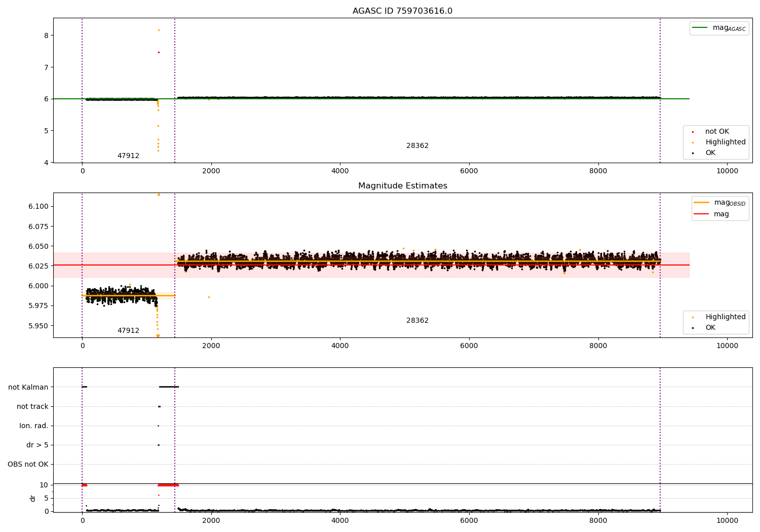This screenshot has width=760, height=532.
Task: Click the "8000" x-tick in the top plot
Action: click(598, 171)
